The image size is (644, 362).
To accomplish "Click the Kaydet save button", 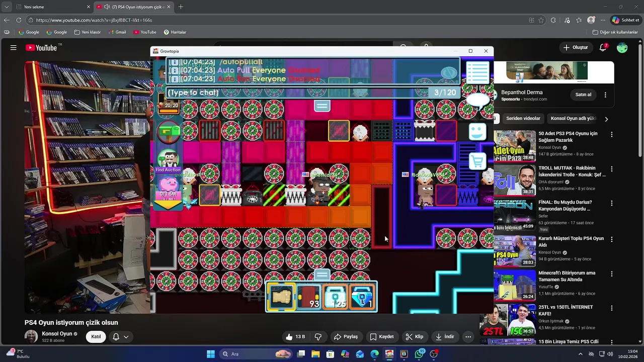I will (x=382, y=337).
